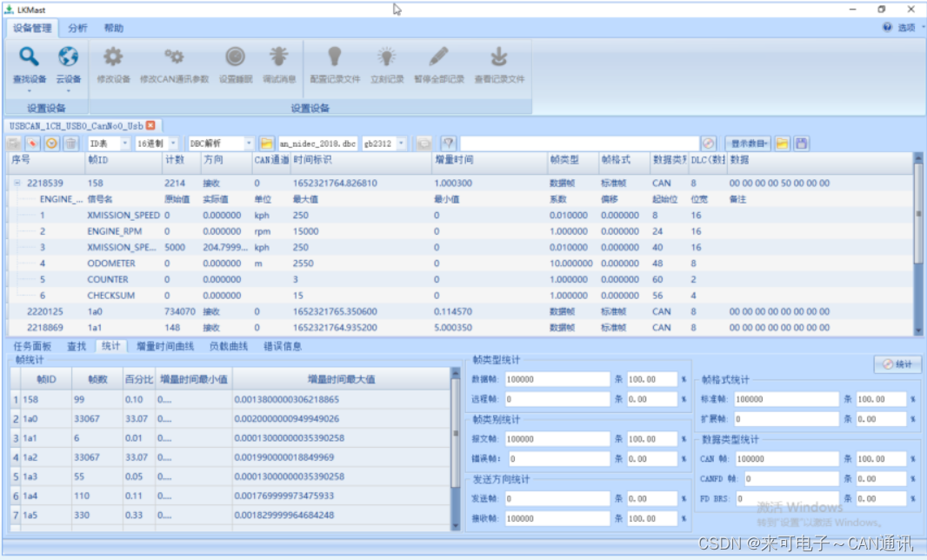Switch to the 分析 ribbon tab

tap(77, 28)
